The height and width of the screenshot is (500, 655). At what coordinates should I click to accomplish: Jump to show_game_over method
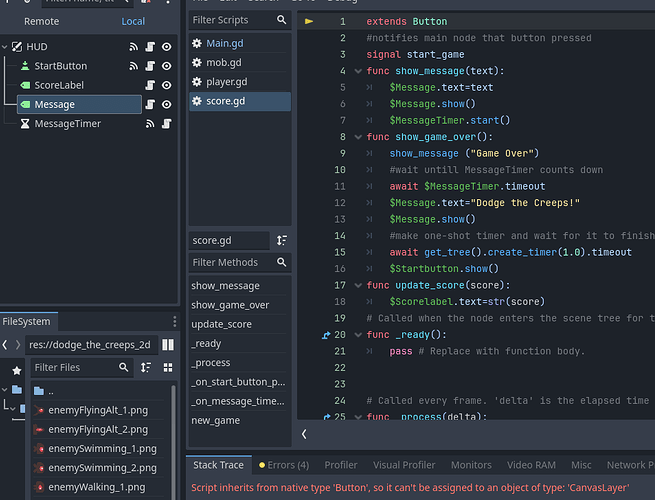click(240, 305)
